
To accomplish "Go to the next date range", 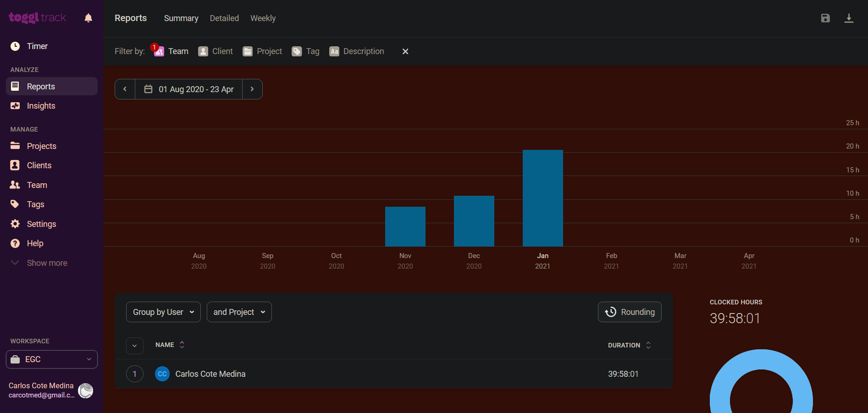I will click(252, 89).
